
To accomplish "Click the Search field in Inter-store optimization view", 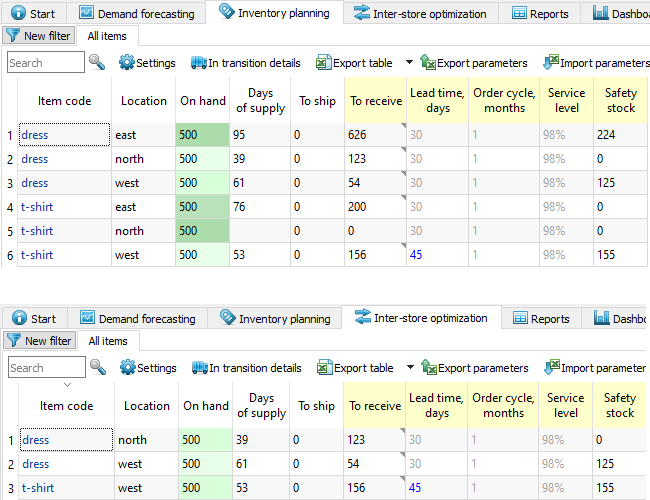I will pyautogui.click(x=46, y=368).
